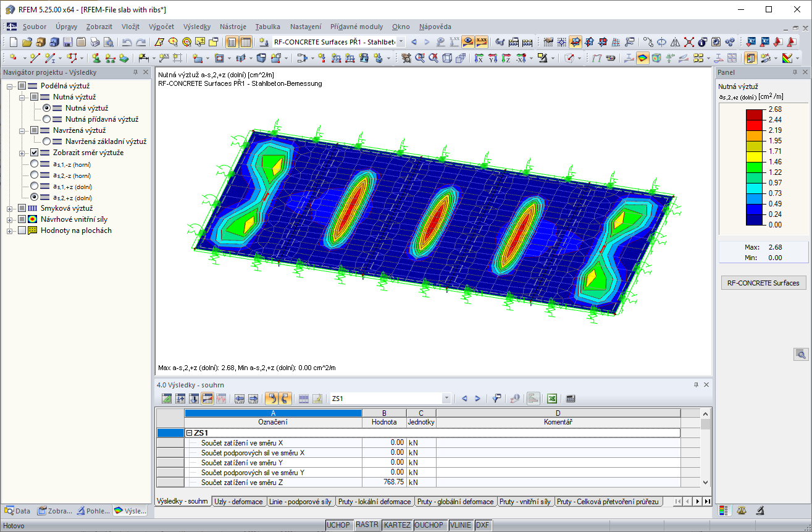Expand the 'Smyková výztuž' tree node
The height and width of the screenshot is (532, 812).
click(x=10, y=208)
